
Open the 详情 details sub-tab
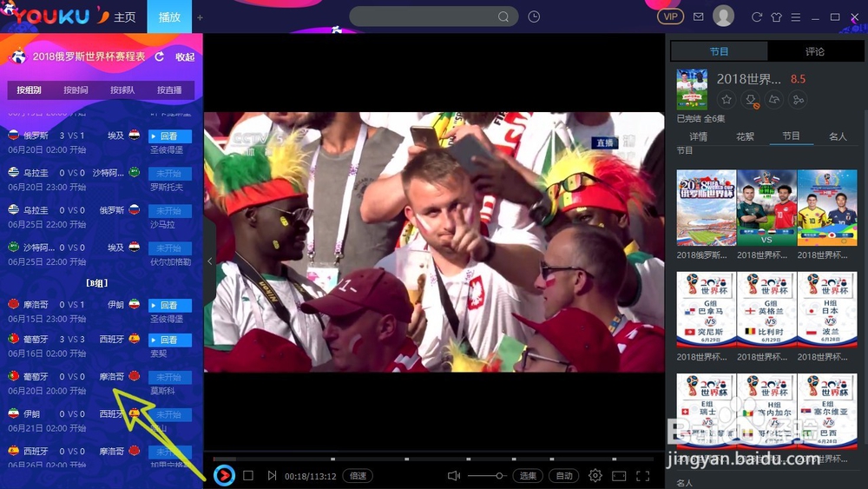coord(698,136)
